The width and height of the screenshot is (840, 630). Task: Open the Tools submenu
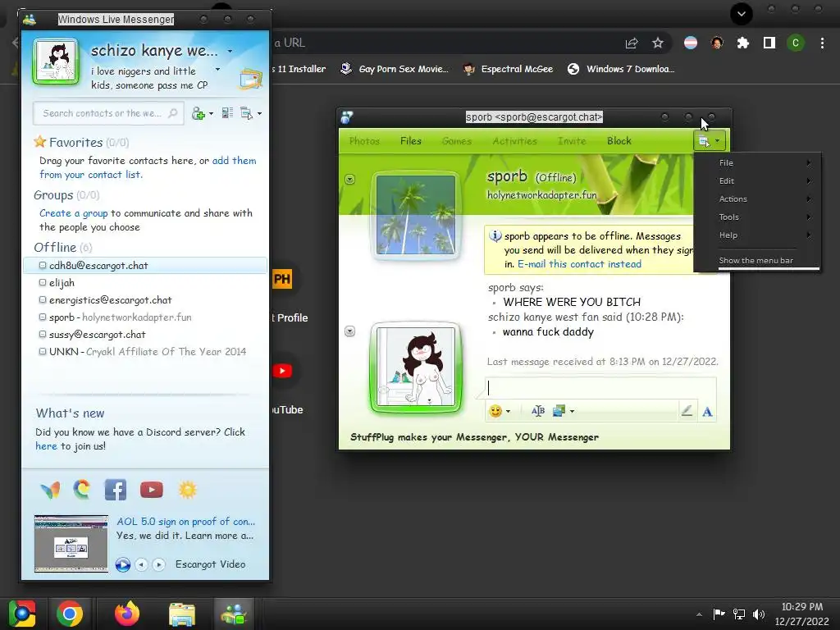tap(756, 217)
